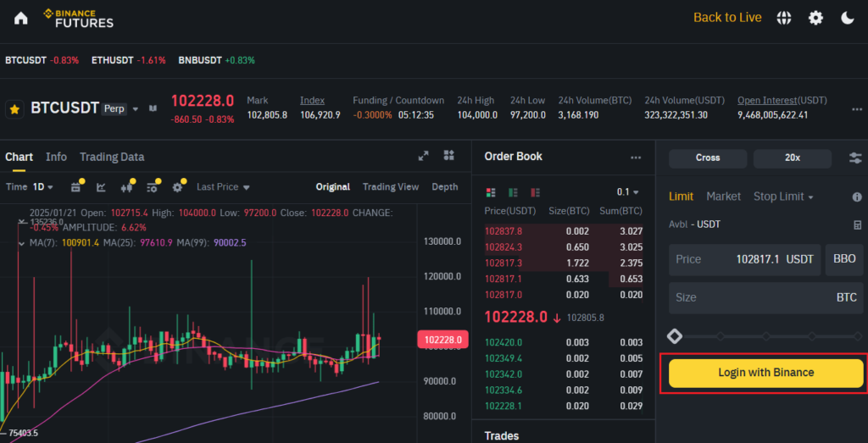Open the 0.1 price grouping dropdown
Viewport: 868px width, 443px height.
628,192
